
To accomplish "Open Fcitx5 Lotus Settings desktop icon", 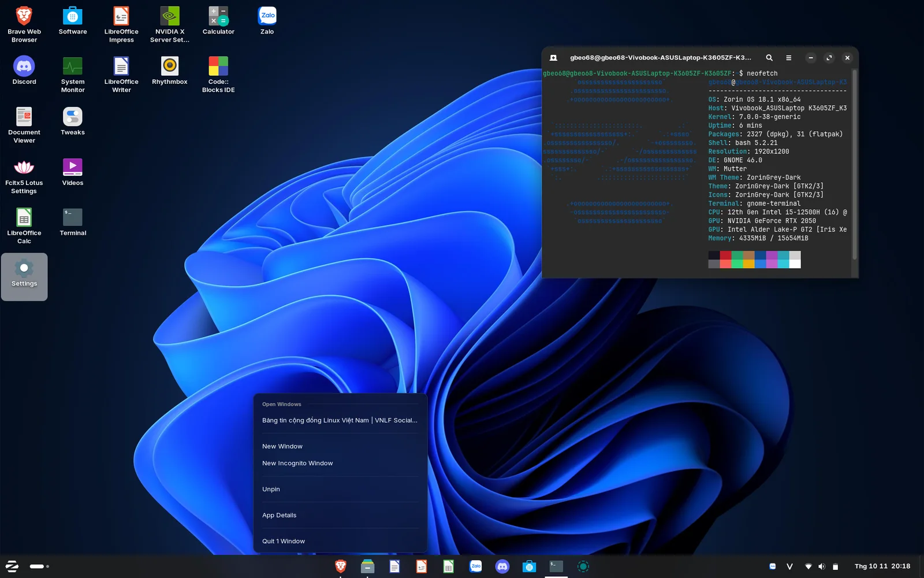I will point(24,176).
